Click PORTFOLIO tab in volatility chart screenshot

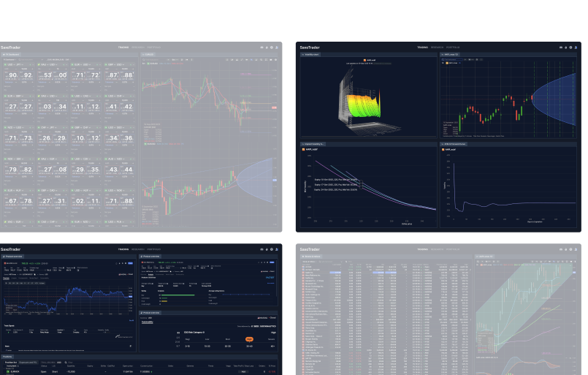point(453,48)
